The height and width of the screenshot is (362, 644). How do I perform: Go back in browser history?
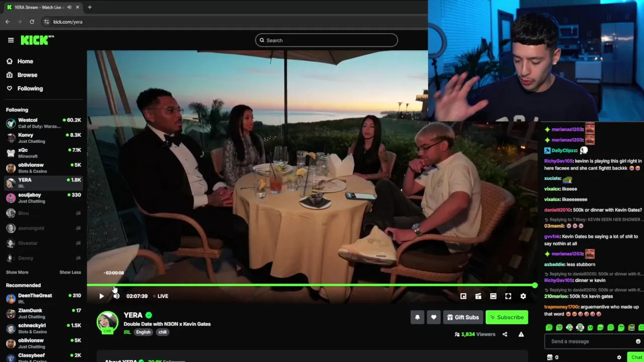click(x=8, y=22)
